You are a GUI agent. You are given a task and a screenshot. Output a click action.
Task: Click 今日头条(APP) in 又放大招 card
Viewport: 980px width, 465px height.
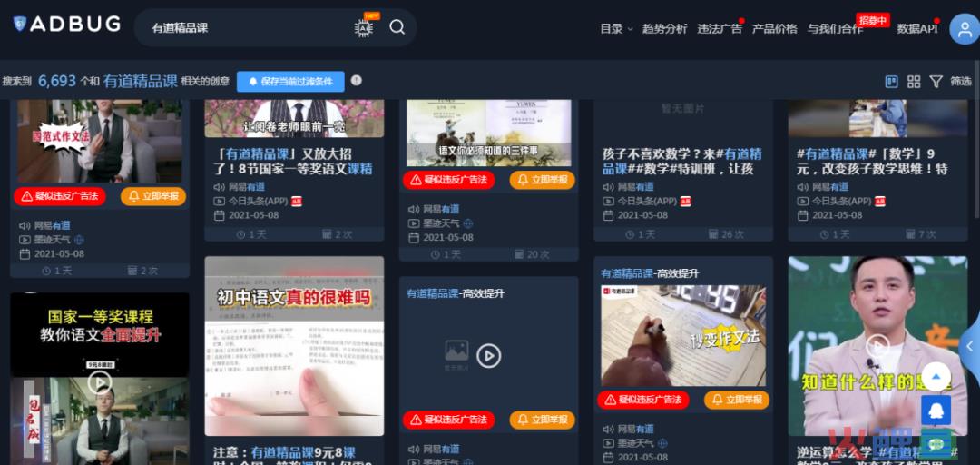click(259, 202)
